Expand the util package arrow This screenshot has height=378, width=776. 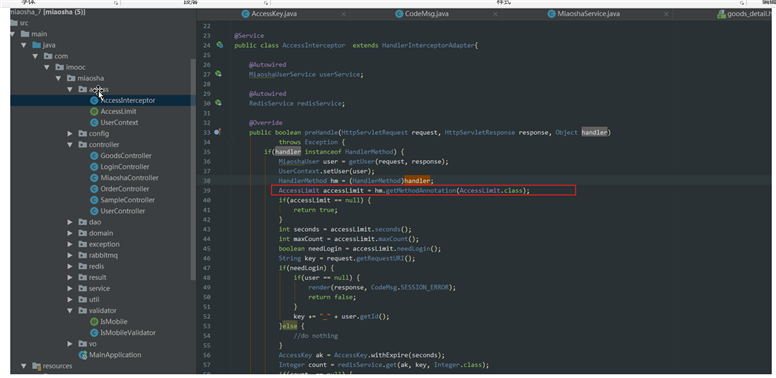[x=70, y=299]
